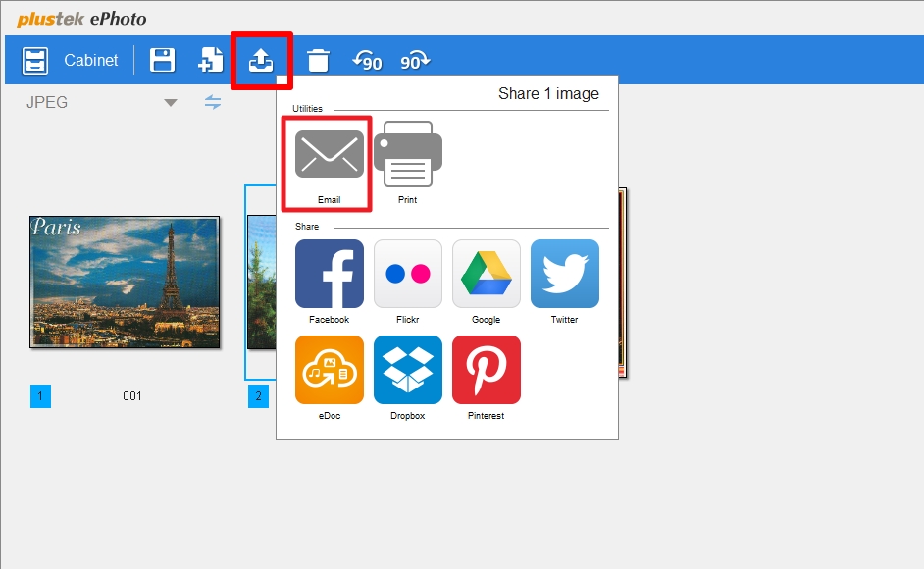Click the Save disk icon
This screenshot has width=924, height=569.
point(162,61)
